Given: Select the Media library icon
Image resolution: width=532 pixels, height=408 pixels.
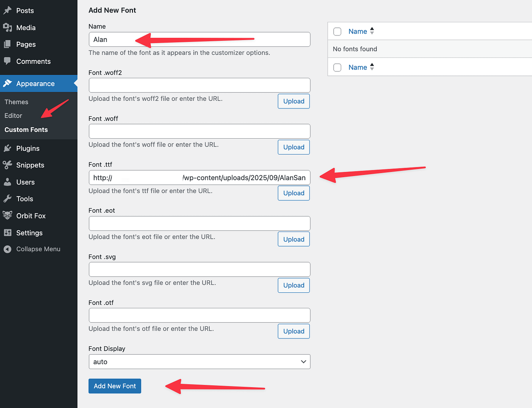Looking at the screenshot, I should coord(8,27).
